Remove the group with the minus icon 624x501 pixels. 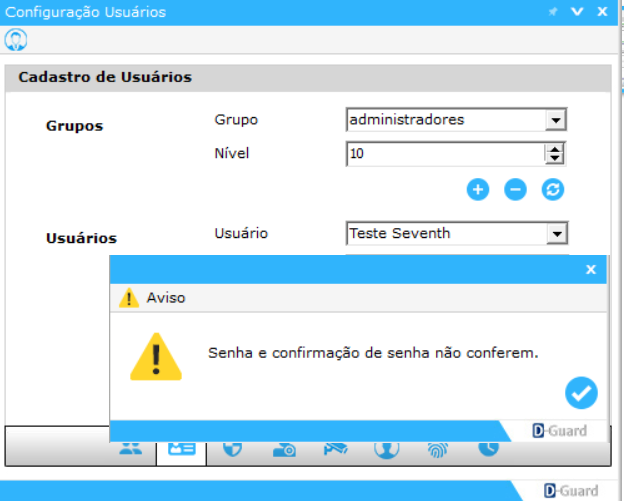[x=515, y=189]
